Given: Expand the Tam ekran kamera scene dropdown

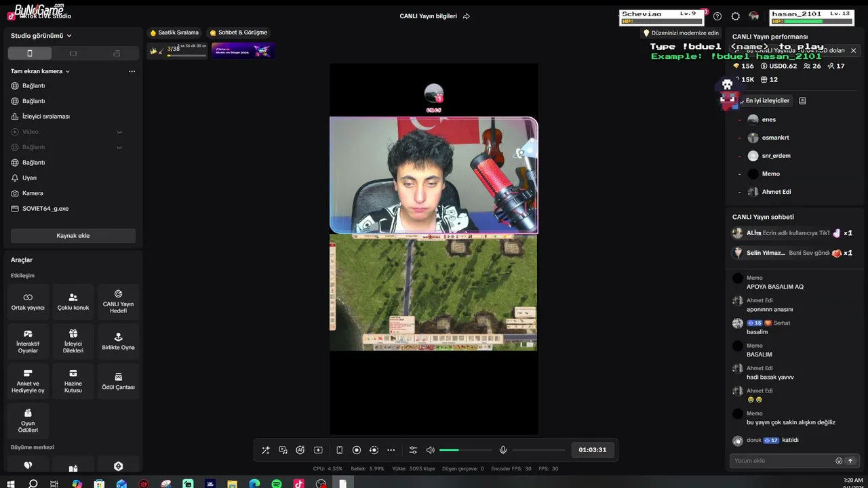Looking at the screenshot, I should [40, 71].
